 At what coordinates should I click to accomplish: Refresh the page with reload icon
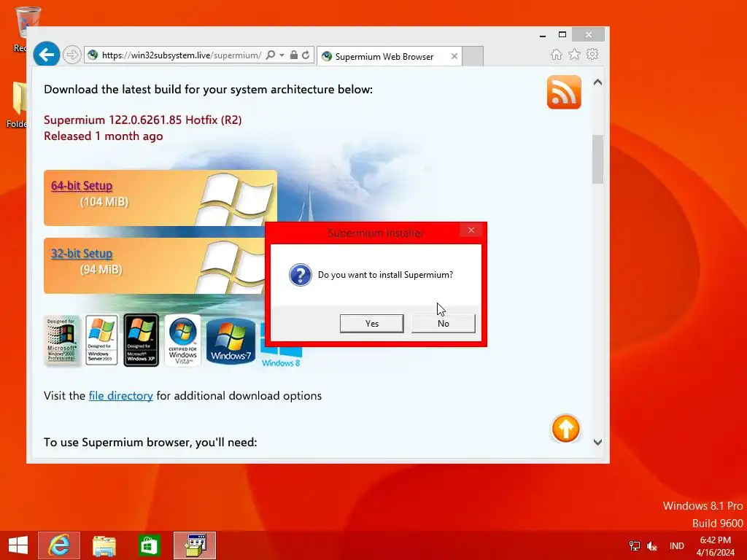(306, 55)
